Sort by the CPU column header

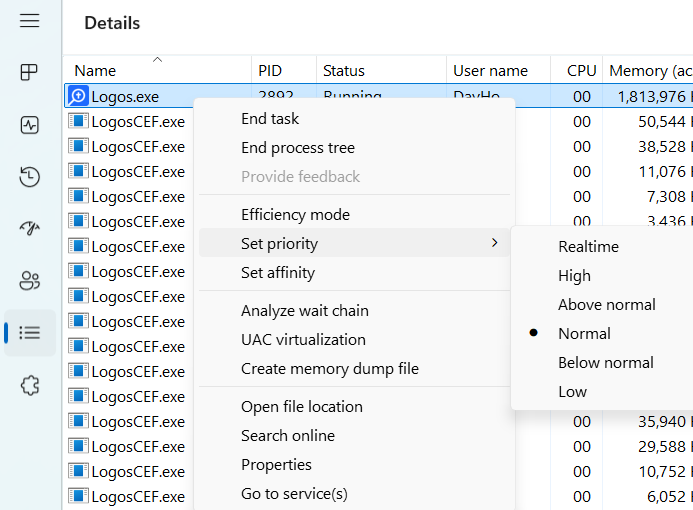point(576,70)
